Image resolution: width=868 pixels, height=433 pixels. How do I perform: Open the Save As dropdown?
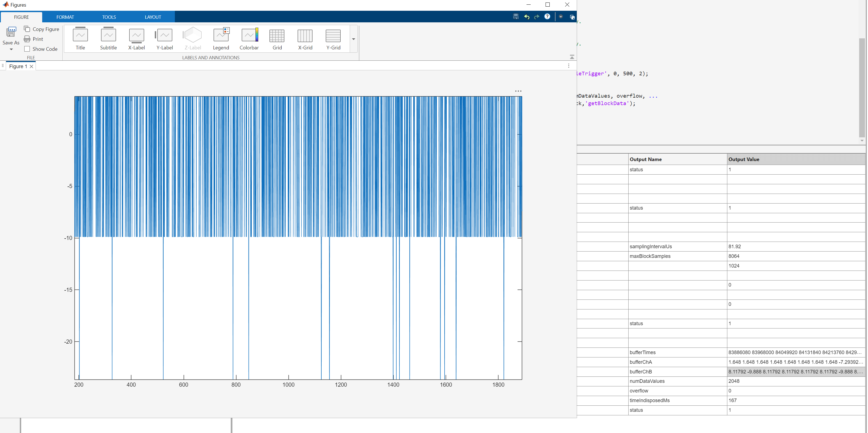tap(11, 50)
